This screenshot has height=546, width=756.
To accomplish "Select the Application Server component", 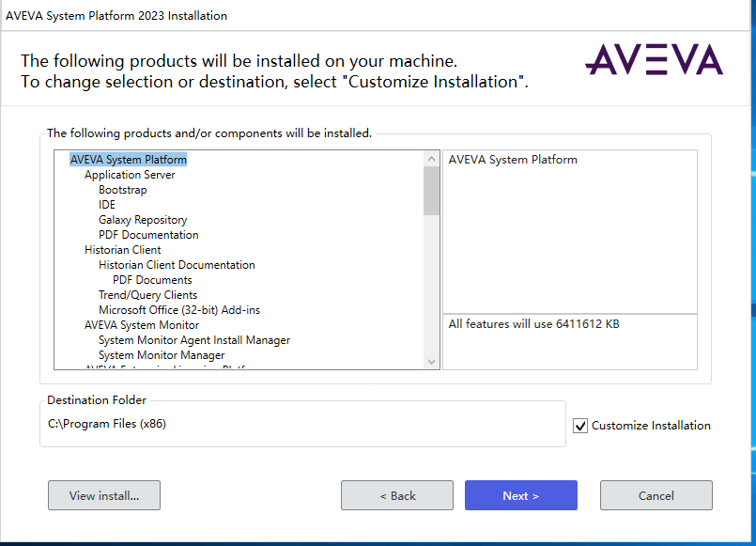I will [130, 174].
